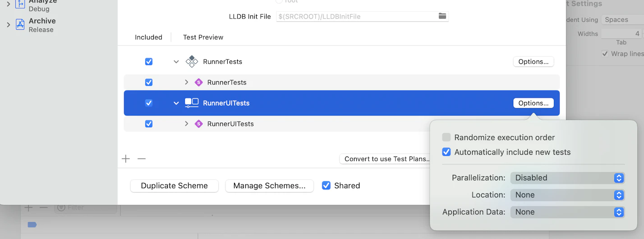This screenshot has height=239, width=644.
Task: Click the purple Swift icon for RunnerTests class
Action: pos(198,83)
